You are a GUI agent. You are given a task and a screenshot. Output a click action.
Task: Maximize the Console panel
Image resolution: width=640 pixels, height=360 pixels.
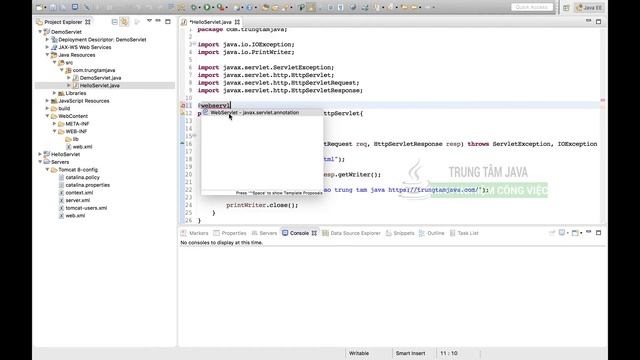(x=598, y=233)
